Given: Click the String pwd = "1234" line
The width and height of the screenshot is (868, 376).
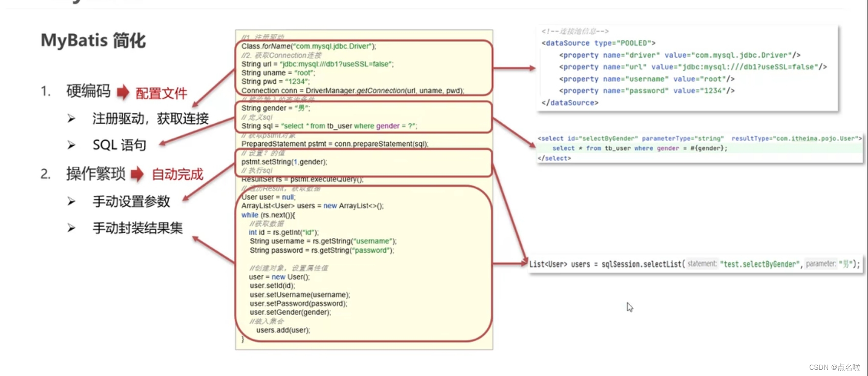Looking at the screenshot, I should (275, 81).
